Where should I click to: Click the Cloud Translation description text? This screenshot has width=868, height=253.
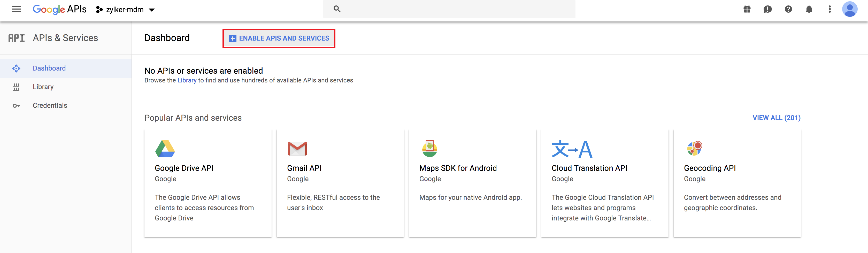[602, 208]
